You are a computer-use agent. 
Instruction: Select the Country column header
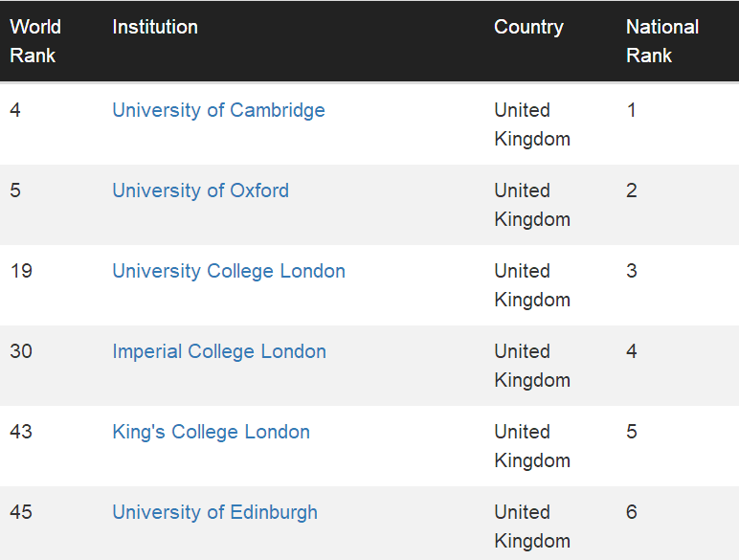pyautogui.click(x=528, y=27)
